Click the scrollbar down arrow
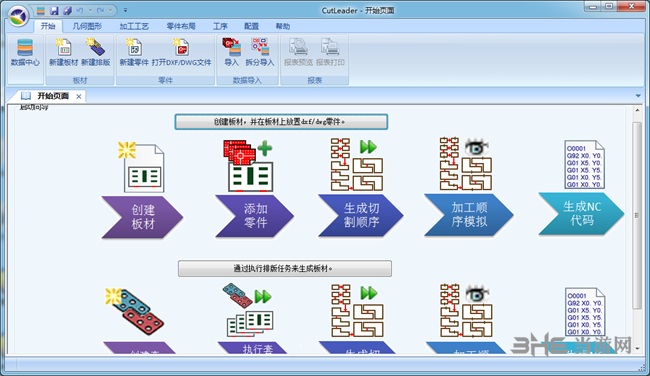Image resolution: width=650 pixels, height=376 pixels. point(637,349)
